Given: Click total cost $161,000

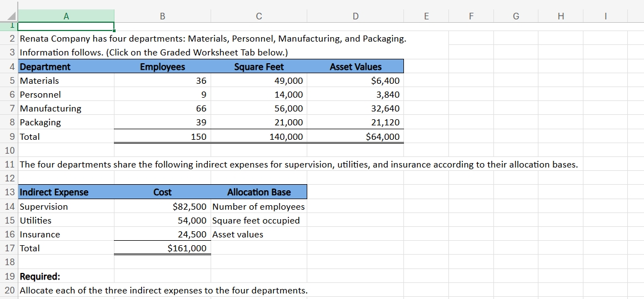Looking at the screenshot, I should pyautogui.click(x=162, y=248).
